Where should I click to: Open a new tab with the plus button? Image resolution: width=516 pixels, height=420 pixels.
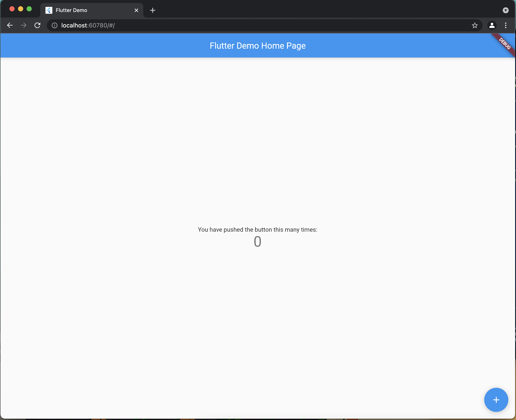coord(153,10)
